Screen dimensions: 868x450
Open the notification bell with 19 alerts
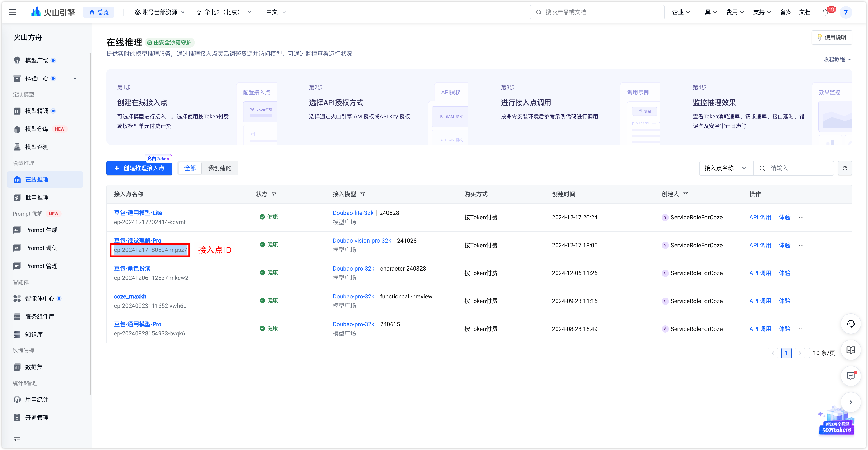[x=825, y=12]
